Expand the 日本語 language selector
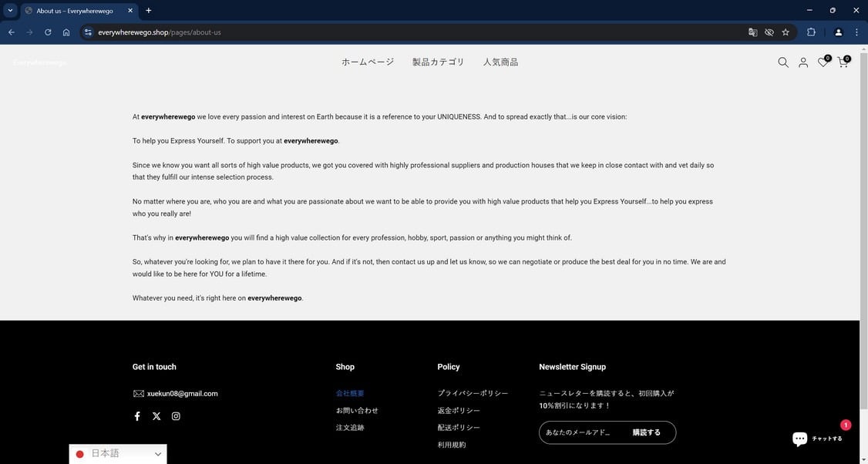This screenshot has height=464, width=868. tap(118, 454)
